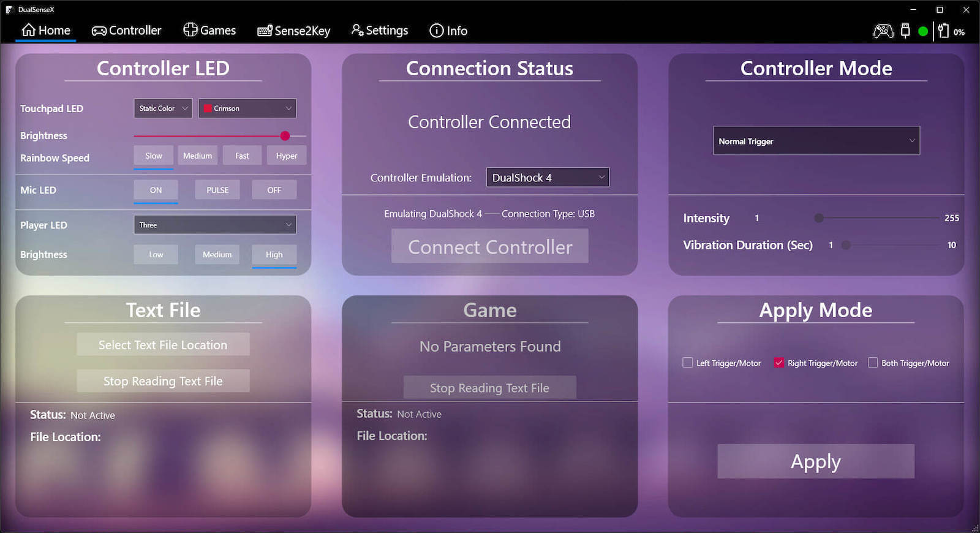Screen dimensions: 980x533
Task: Click the Apply button
Action: (816, 461)
